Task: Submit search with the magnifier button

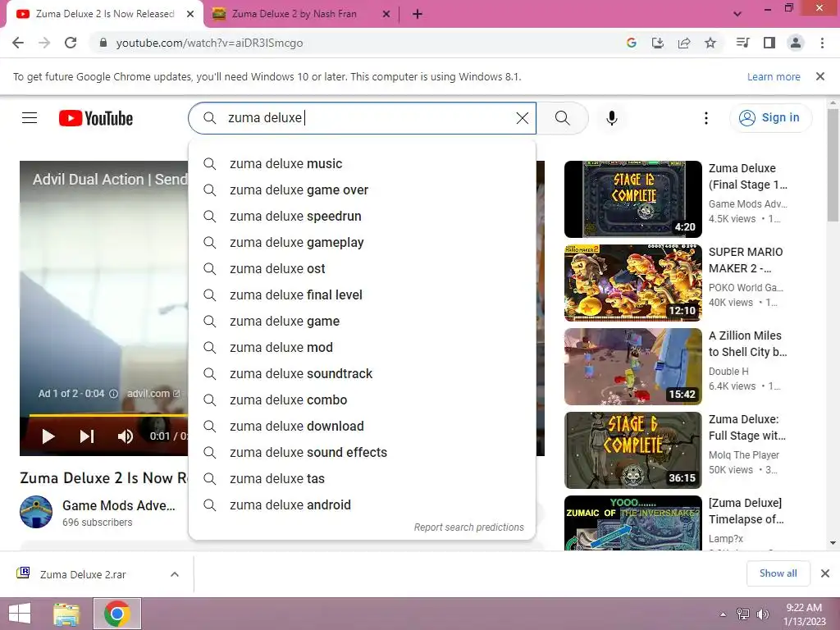Action: tap(563, 118)
